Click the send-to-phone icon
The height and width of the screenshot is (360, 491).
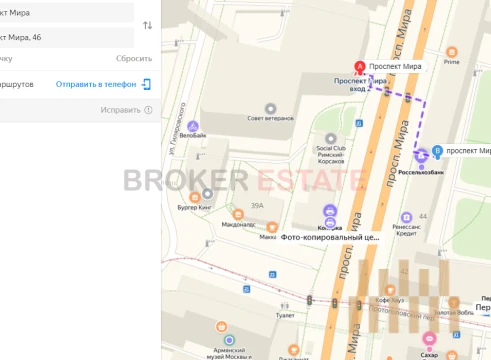[x=146, y=84]
